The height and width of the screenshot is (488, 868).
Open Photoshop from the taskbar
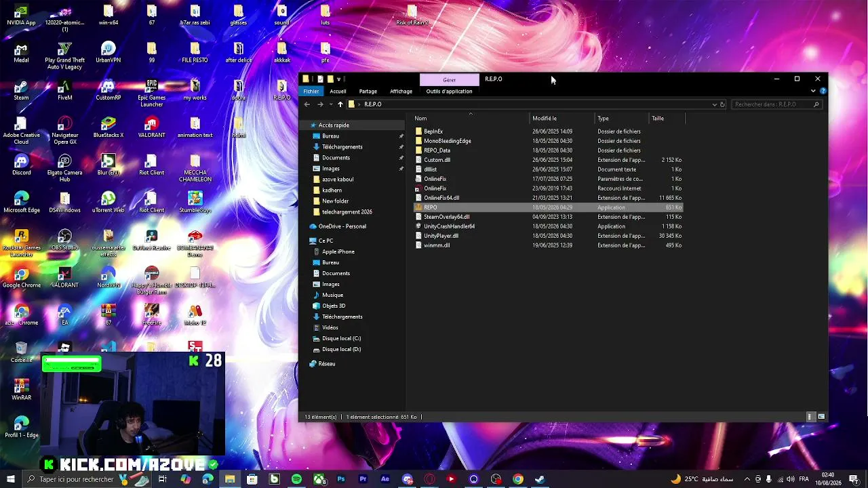(x=341, y=479)
